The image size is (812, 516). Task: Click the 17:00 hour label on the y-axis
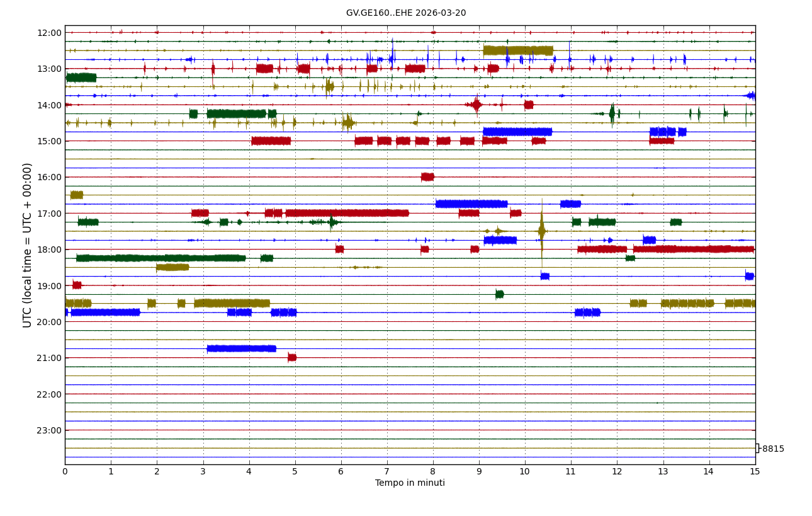tap(50, 214)
